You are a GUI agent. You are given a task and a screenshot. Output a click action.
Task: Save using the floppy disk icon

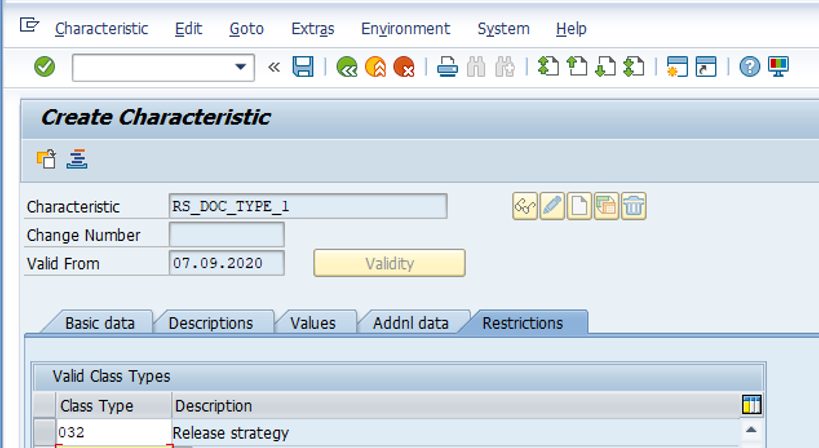point(303,67)
